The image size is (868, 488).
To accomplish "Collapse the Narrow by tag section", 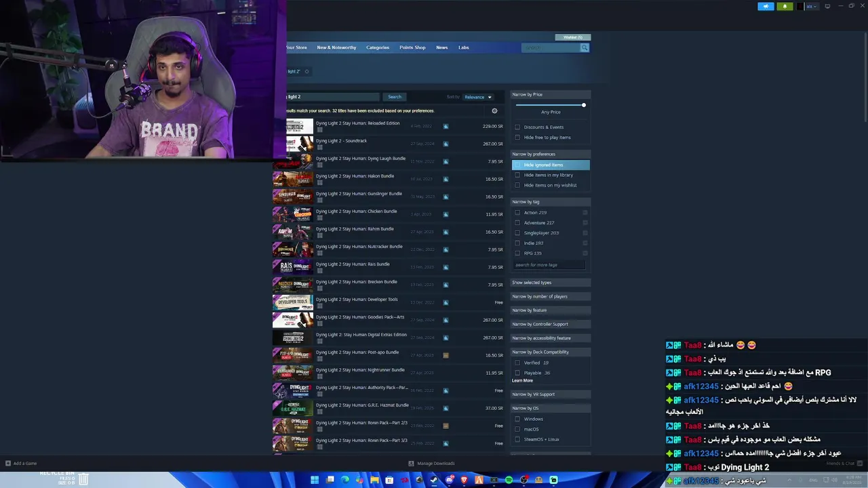I will click(x=550, y=202).
